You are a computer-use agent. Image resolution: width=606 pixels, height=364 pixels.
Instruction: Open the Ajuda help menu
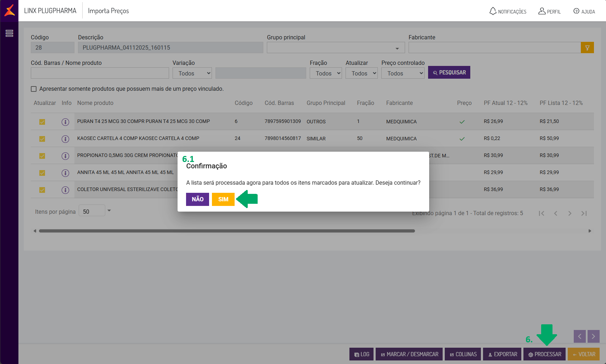[584, 11]
